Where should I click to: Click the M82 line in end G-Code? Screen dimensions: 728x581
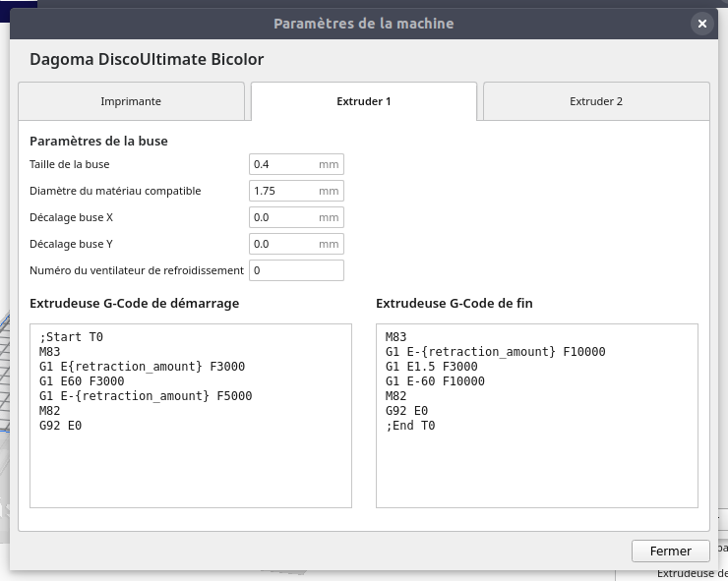[396, 396]
